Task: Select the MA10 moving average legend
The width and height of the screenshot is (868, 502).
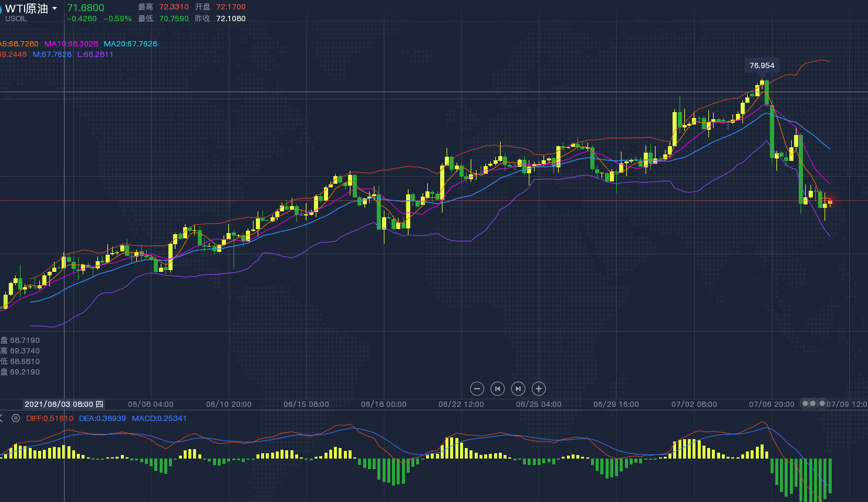Action: 71,44
